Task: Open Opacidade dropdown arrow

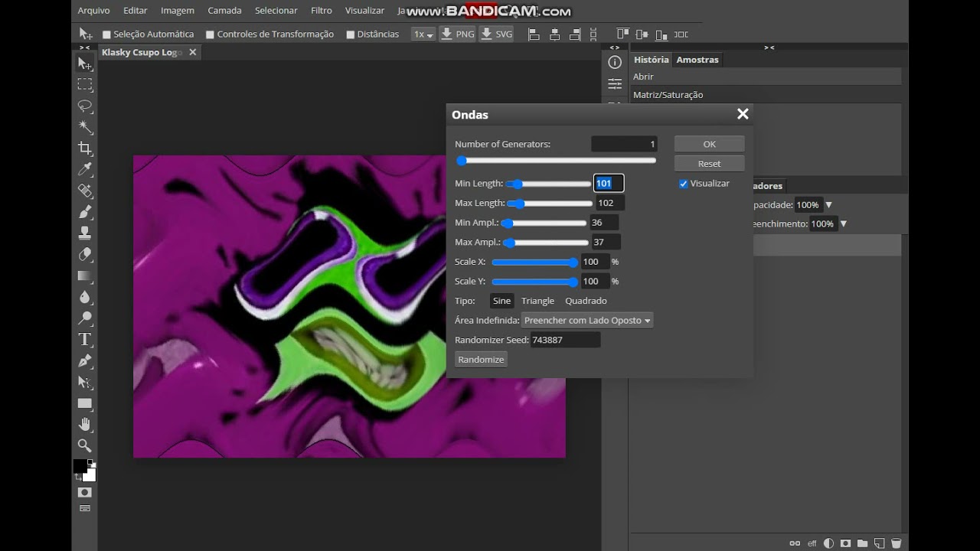Action: [828, 205]
